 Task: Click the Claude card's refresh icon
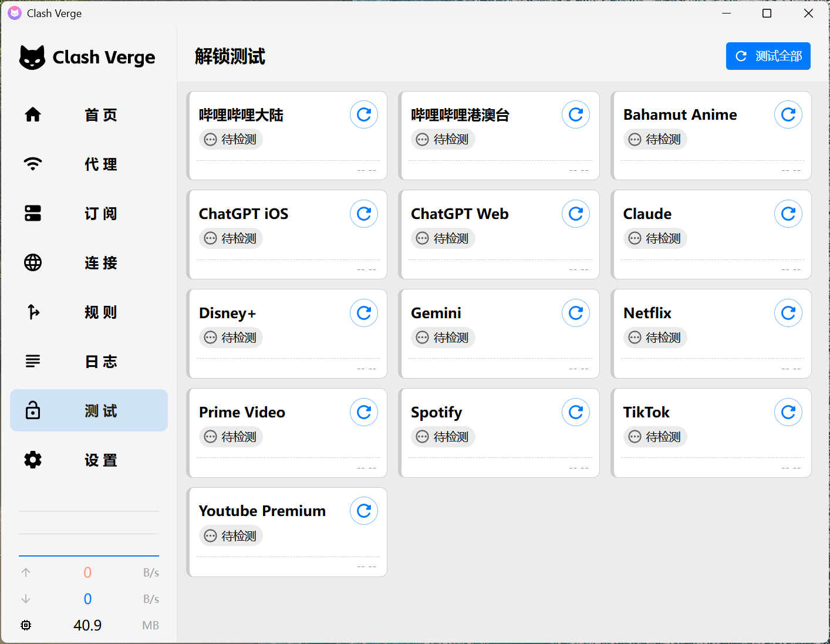coord(788,214)
